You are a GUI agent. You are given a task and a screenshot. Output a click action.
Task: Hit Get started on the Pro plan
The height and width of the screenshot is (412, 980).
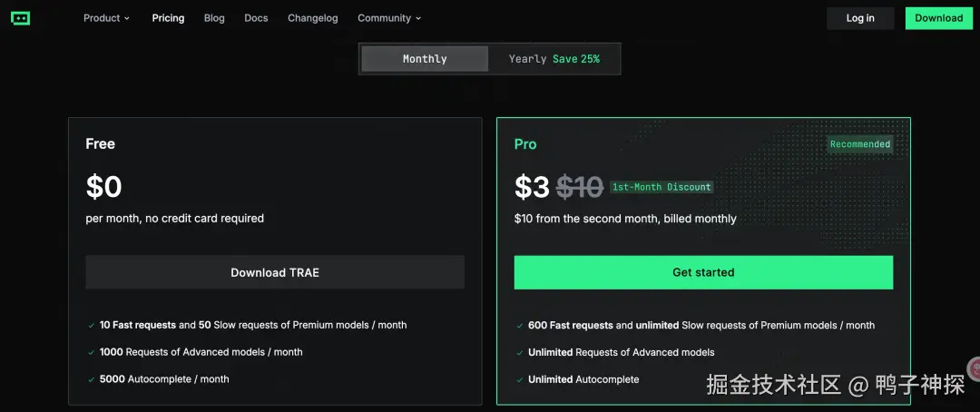click(703, 272)
